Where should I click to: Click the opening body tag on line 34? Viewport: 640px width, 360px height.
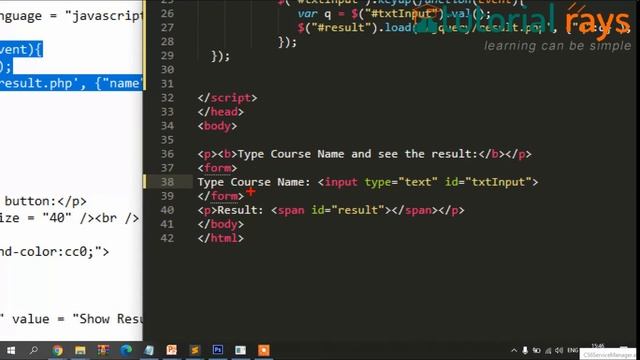(217, 126)
